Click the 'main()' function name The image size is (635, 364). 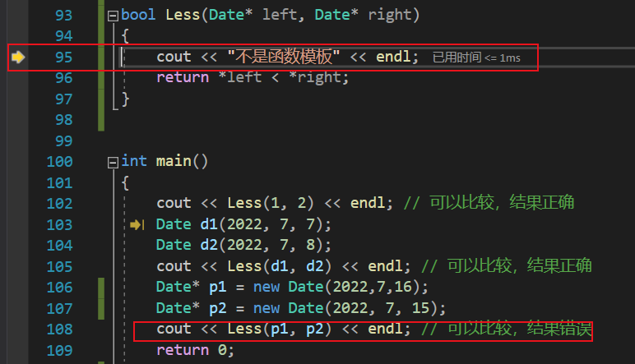click(182, 161)
